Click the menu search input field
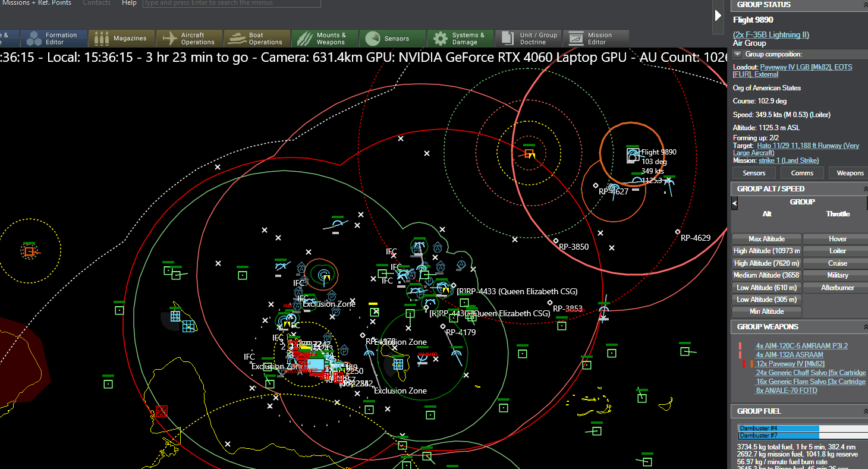This screenshot has width=868, height=469. 232,3
